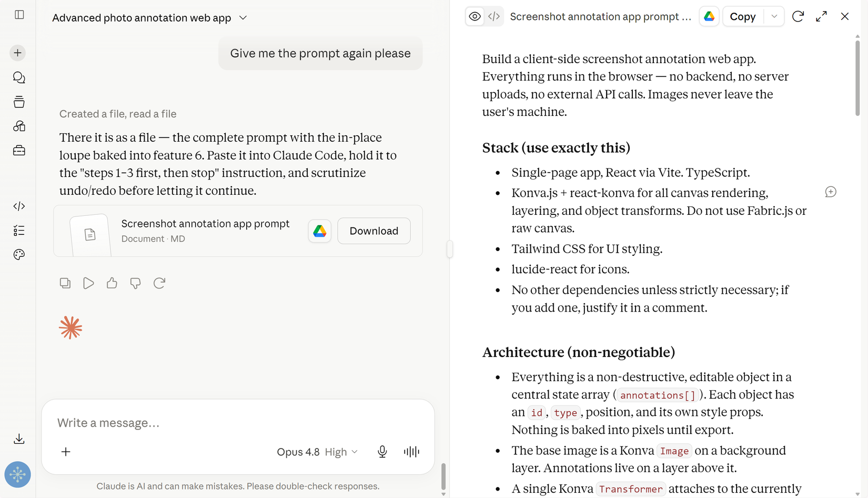The height and width of the screenshot is (498, 868).
Task: Click into the Write a message field
Action: click(238, 423)
